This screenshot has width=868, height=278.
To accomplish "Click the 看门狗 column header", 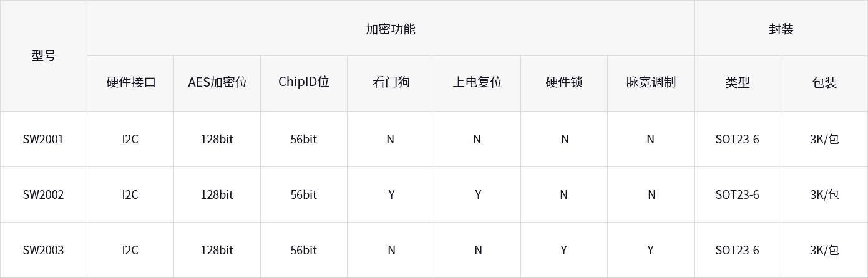I will [x=391, y=82].
